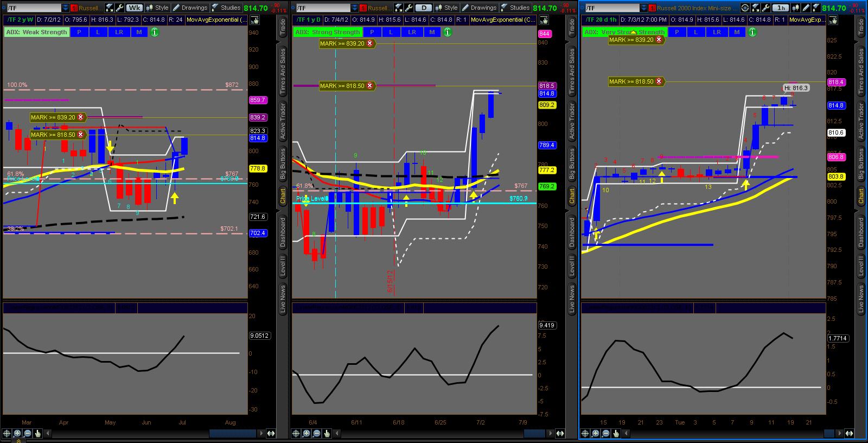The height and width of the screenshot is (443, 868).
Task: Toggle the M button in weekly chart
Action: point(139,32)
